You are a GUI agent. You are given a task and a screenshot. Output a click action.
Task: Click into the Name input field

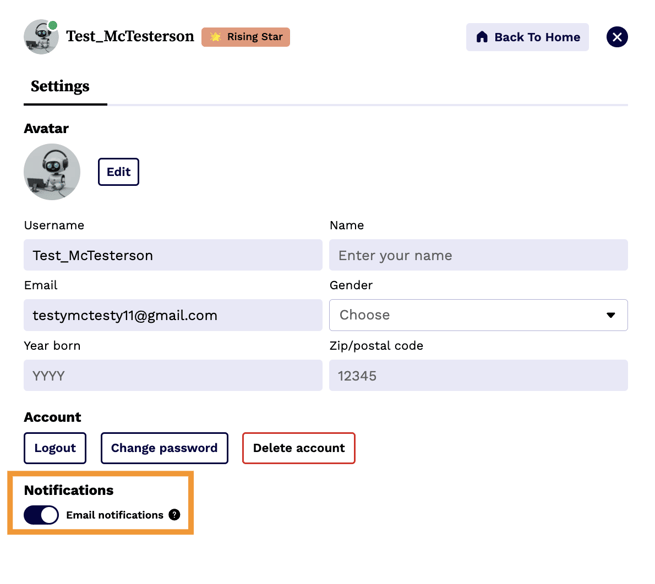(x=478, y=255)
